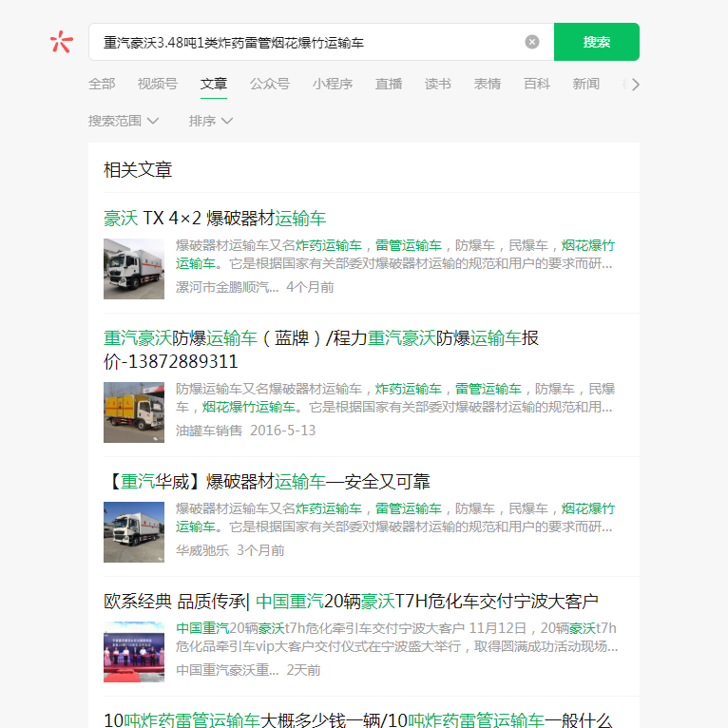This screenshot has width=728, height=728.
Task: Click timestamp 4个月前
Action: click(x=310, y=287)
